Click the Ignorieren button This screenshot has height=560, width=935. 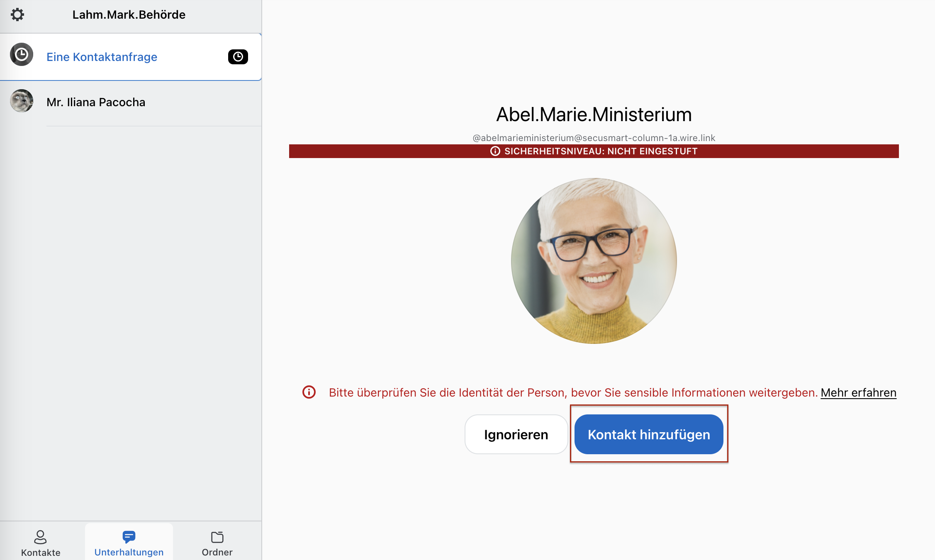coord(516,434)
